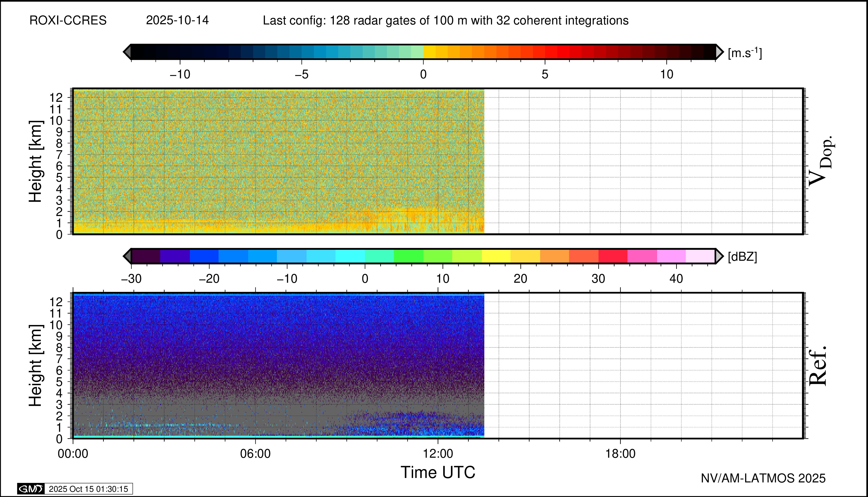
Task: Click the NV/AM-LATMOS 2025 credit text
Action: coord(763,478)
